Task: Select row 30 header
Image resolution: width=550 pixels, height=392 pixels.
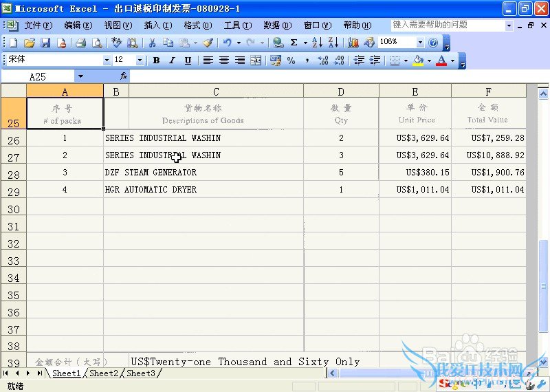Action: 13,209
